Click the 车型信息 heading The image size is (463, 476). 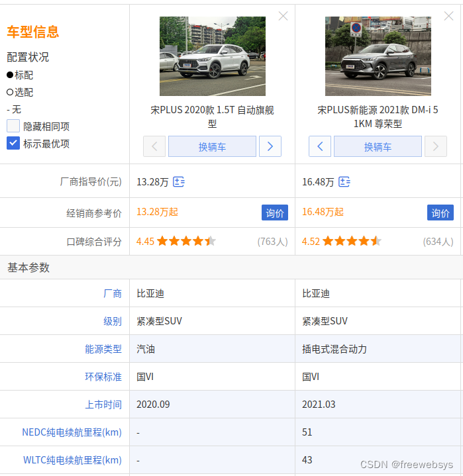(x=33, y=32)
